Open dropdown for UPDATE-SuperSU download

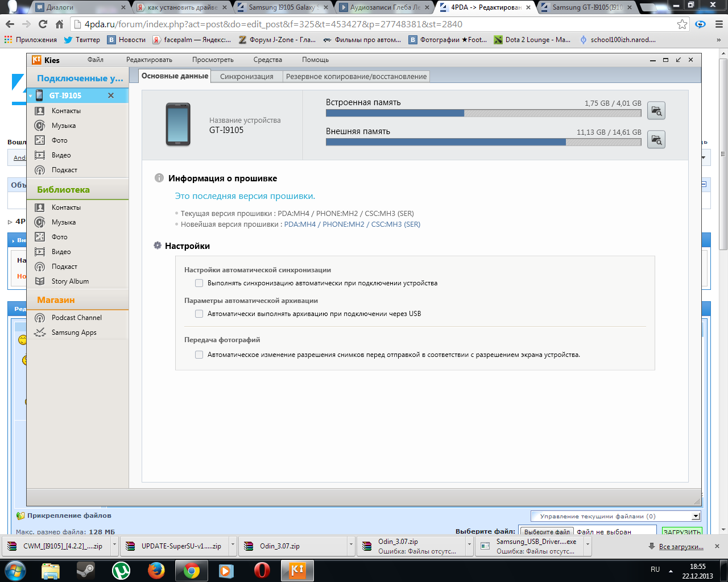click(x=233, y=546)
